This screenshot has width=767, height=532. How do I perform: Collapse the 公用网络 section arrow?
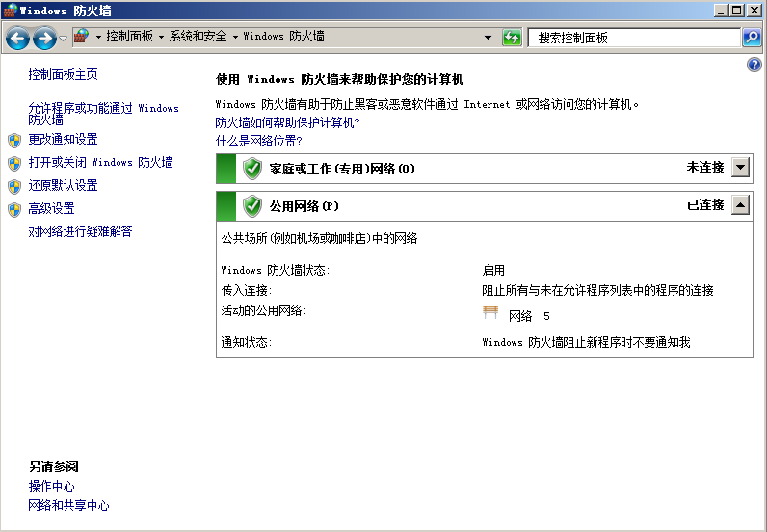(739, 205)
